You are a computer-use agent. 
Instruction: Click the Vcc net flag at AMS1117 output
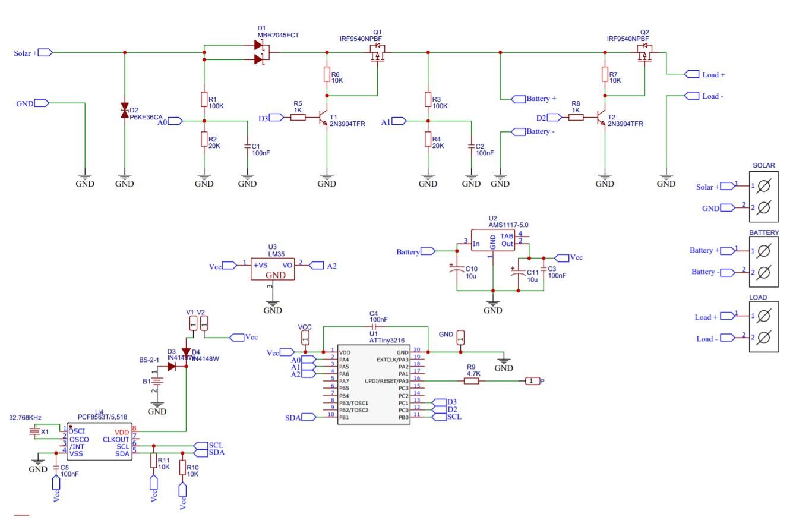pyautogui.click(x=561, y=257)
